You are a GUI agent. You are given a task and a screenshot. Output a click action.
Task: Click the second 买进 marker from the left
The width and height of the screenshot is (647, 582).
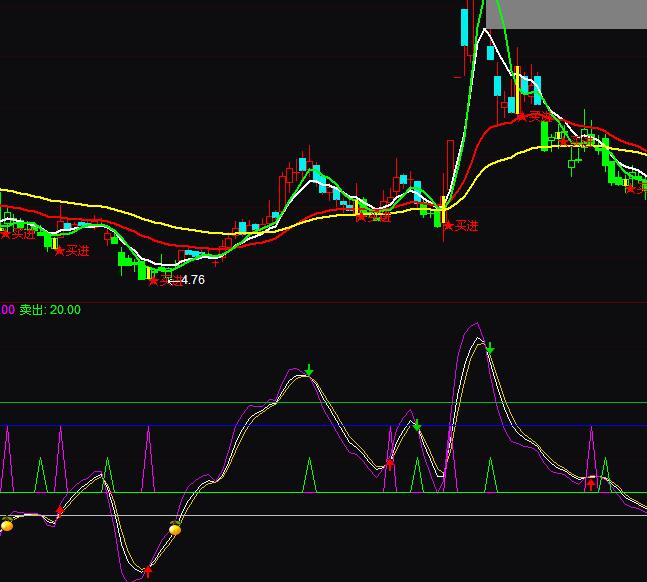(60, 251)
